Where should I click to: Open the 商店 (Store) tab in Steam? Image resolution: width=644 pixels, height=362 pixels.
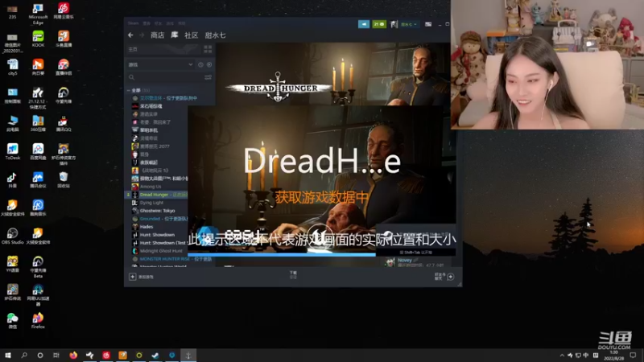click(x=157, y=35)
